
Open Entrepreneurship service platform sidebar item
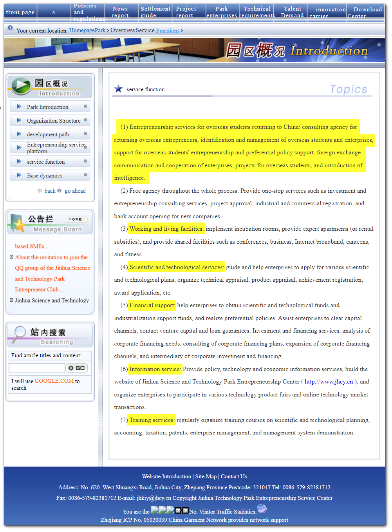56,148
